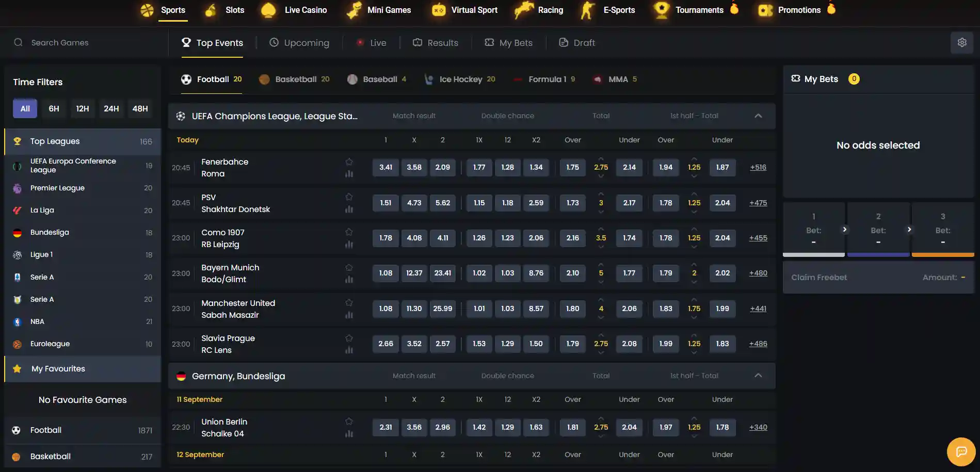Screen dimensions: 980x472
Task: Open La Liga in sidebar
Action: (x=83, y=210)
